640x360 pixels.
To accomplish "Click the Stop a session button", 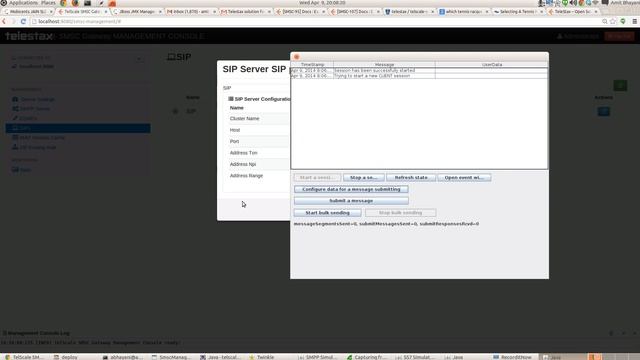I will (363, 178).
